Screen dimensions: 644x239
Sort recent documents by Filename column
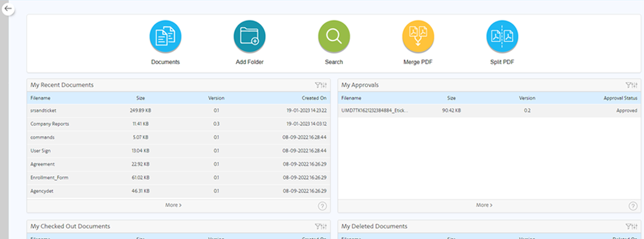[40, 98]
